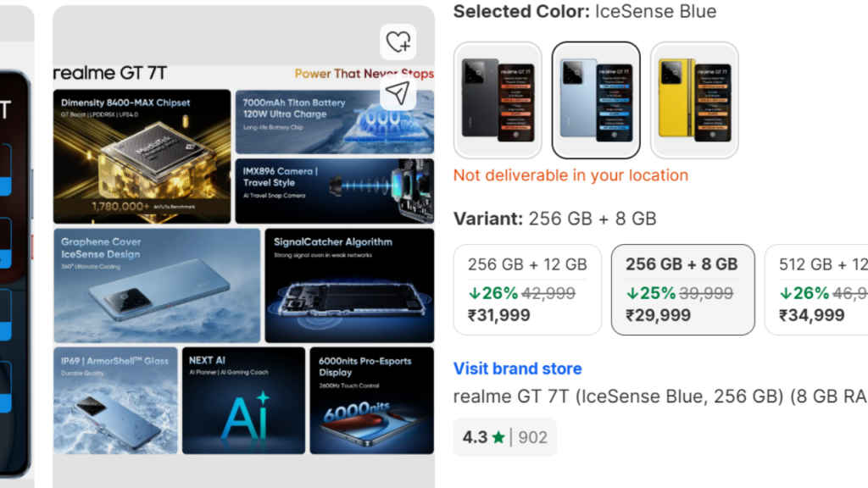This screenshot has width=868, height=488.
Task: Click the Graphene Cover IceSense Design tile
Action: [x=157, y=285]
